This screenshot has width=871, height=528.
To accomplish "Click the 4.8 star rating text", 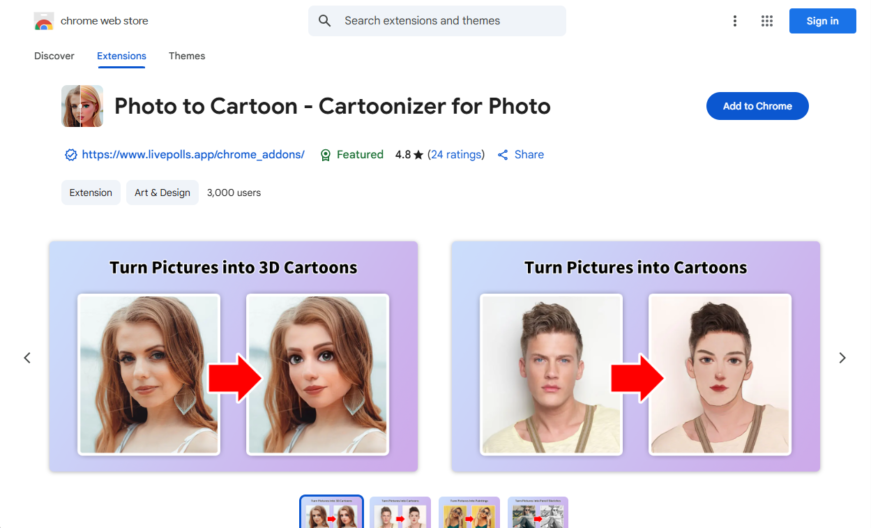I will [409, 155].
